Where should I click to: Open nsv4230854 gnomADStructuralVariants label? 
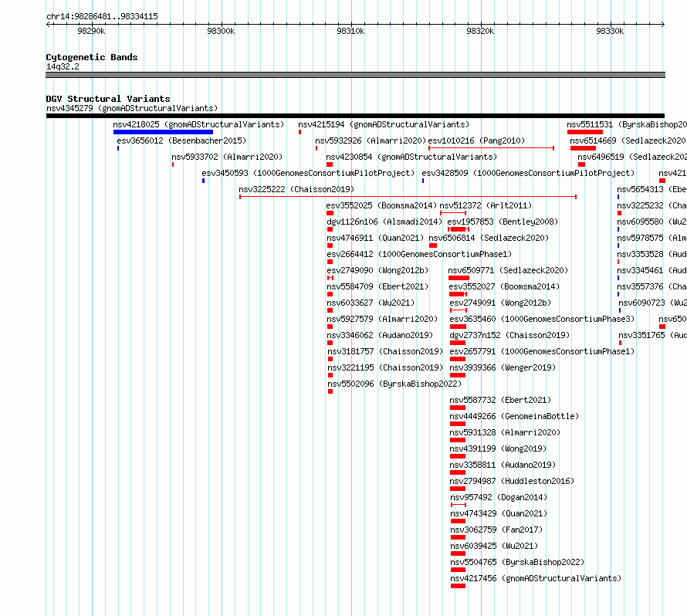pyautogui.click(x=411, y=157)
